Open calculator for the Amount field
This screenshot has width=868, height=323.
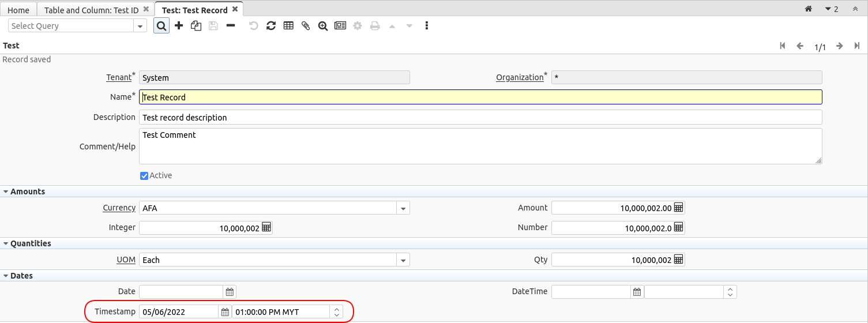(679, 208)
